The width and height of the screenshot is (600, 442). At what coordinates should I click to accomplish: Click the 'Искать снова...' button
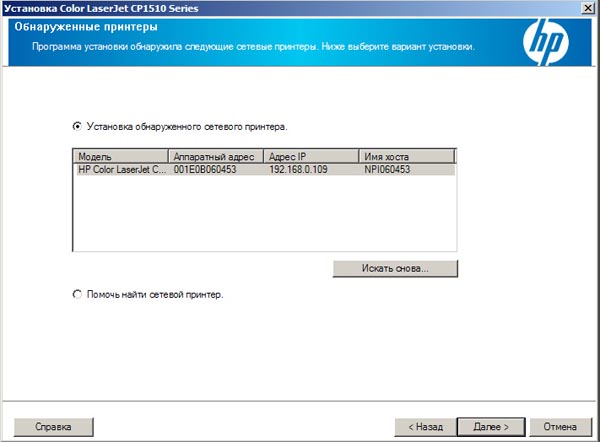coord(395,269)
